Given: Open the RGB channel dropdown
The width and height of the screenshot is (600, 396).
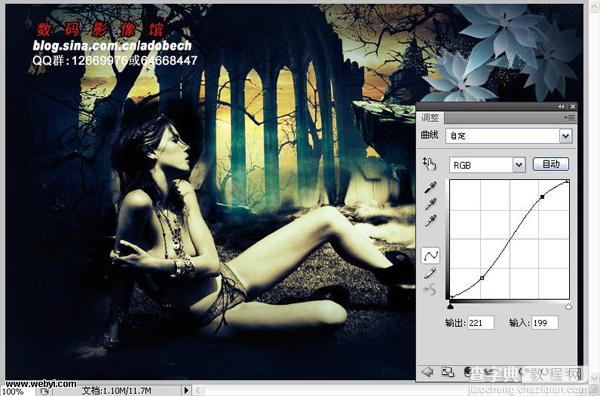Looking at the screenshot, I should 519,165.
